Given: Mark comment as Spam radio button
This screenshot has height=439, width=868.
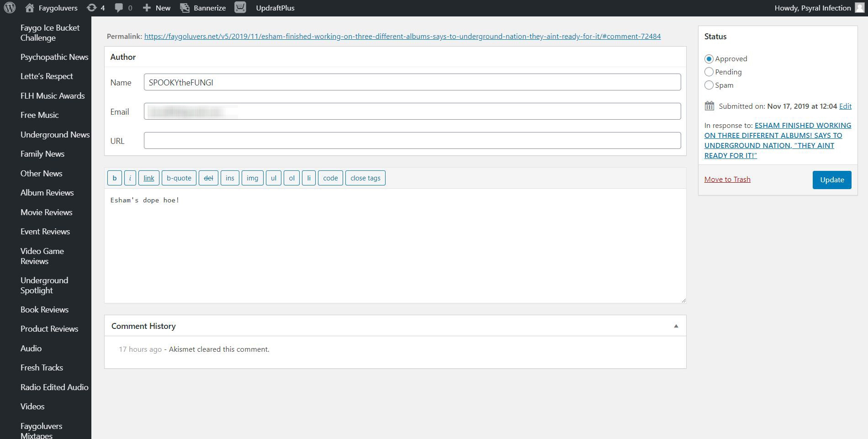Looking at the screenshot, I should [709, 85].
